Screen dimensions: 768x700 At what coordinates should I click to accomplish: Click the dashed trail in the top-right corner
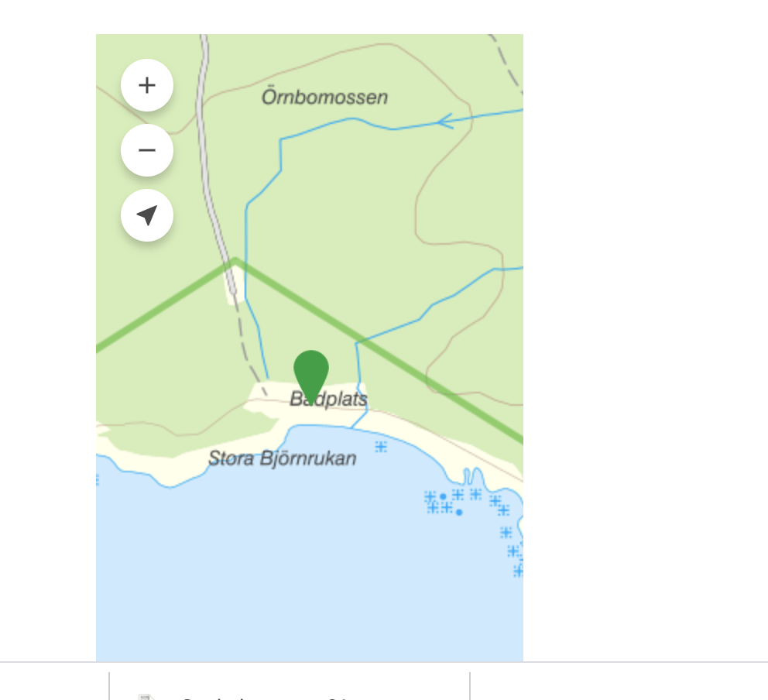click(506, 62)
